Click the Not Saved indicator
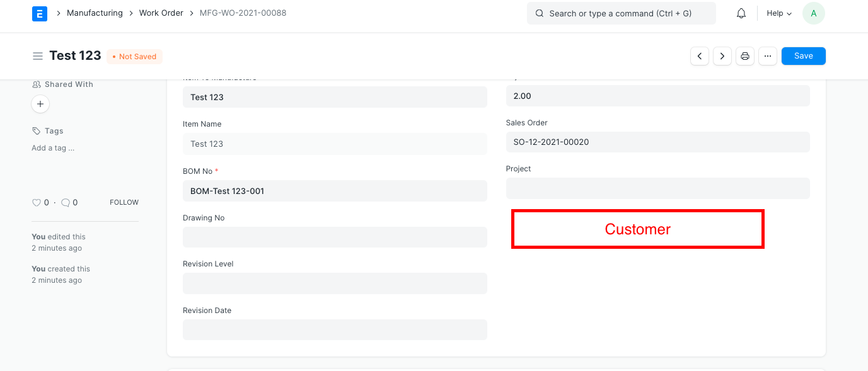The image size is (868, 371). click(134, 56)
